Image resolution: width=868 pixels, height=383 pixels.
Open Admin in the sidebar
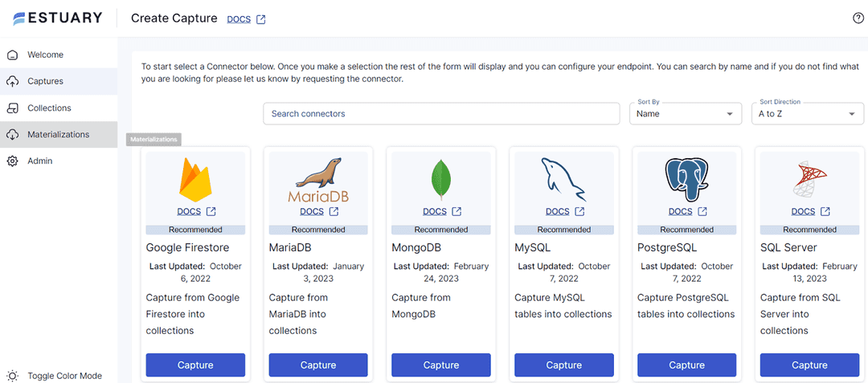pyautogui.click(x=59, y=161)
